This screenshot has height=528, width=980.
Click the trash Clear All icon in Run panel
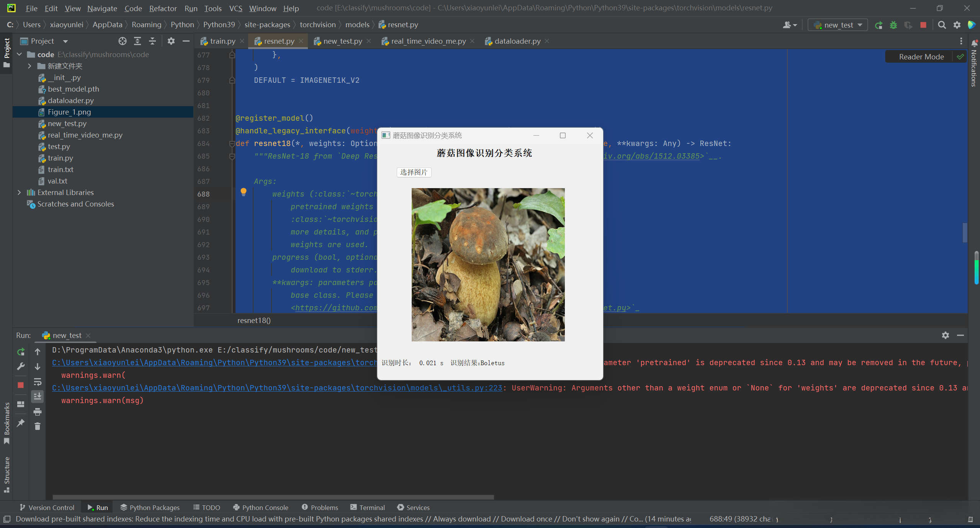[x=38, y=426]
